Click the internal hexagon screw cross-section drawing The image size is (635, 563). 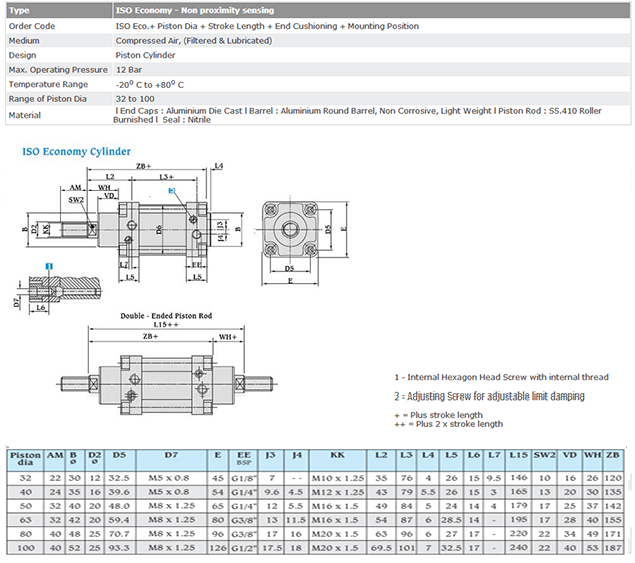61,290
